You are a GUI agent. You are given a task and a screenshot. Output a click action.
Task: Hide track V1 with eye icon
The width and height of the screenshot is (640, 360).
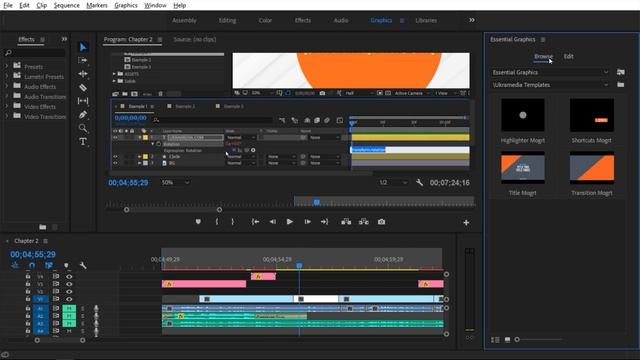[x=69, y=299]
